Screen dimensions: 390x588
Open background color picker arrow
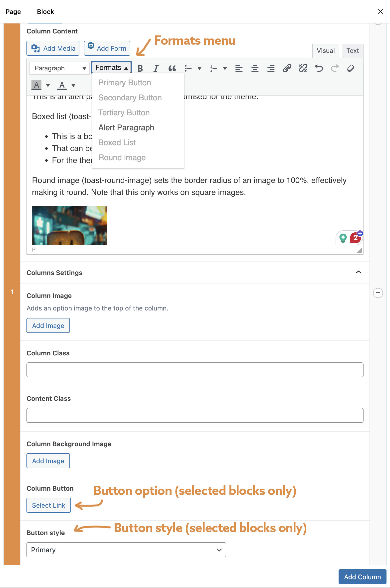point(48,85)
